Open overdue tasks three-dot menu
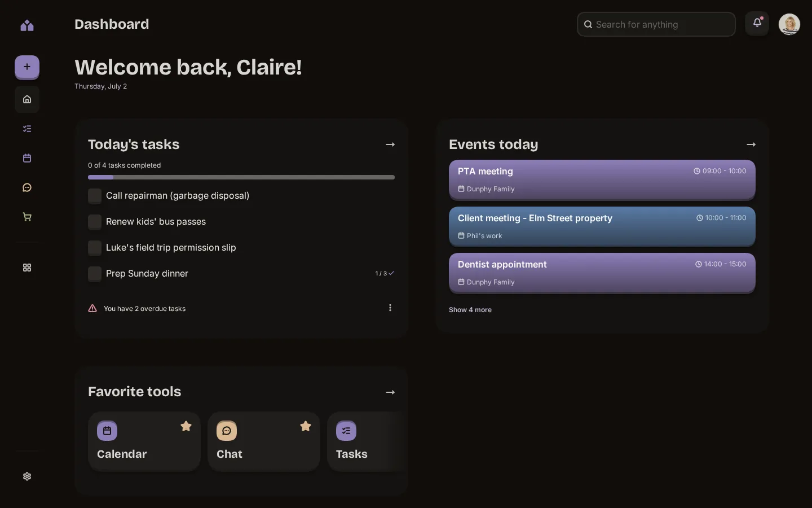This screenshot has width=812, height=508. click(x=390, y=308)
